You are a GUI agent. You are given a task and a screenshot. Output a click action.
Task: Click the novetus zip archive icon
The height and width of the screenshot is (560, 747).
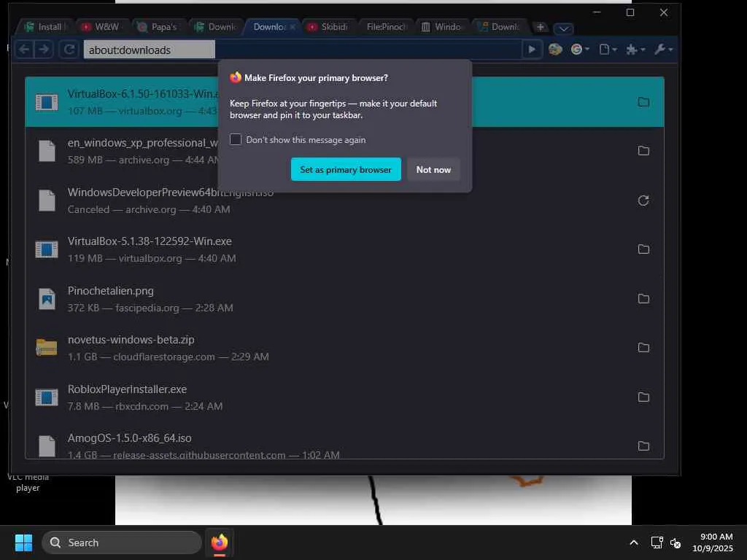click(x=47, y=348)
